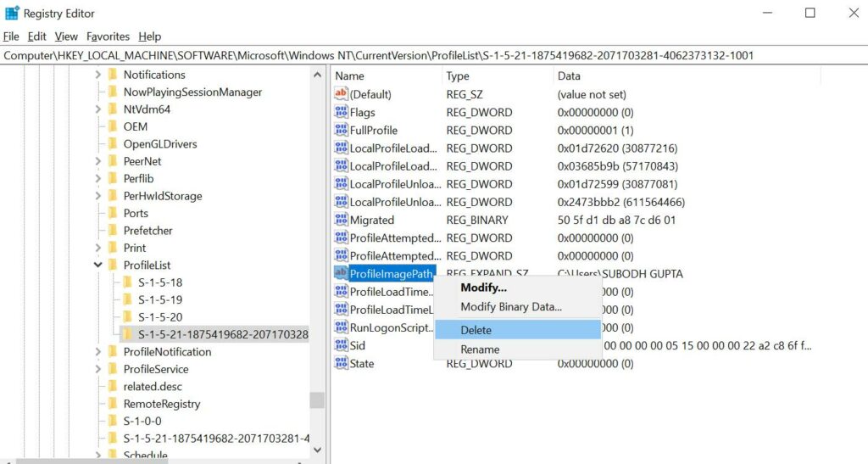Select the OpenGLDrivers folder icon
The width and height of the screenshot is (868, 464).
tap(113, 143)
